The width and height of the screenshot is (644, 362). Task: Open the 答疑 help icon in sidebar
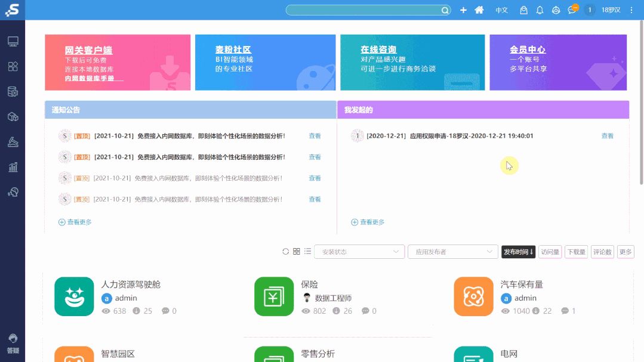coord(13,344)
